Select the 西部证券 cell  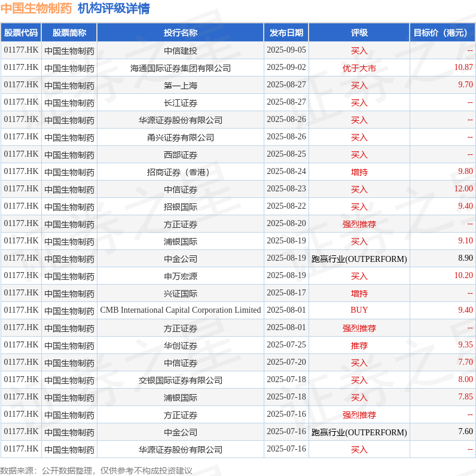(181, 154)
